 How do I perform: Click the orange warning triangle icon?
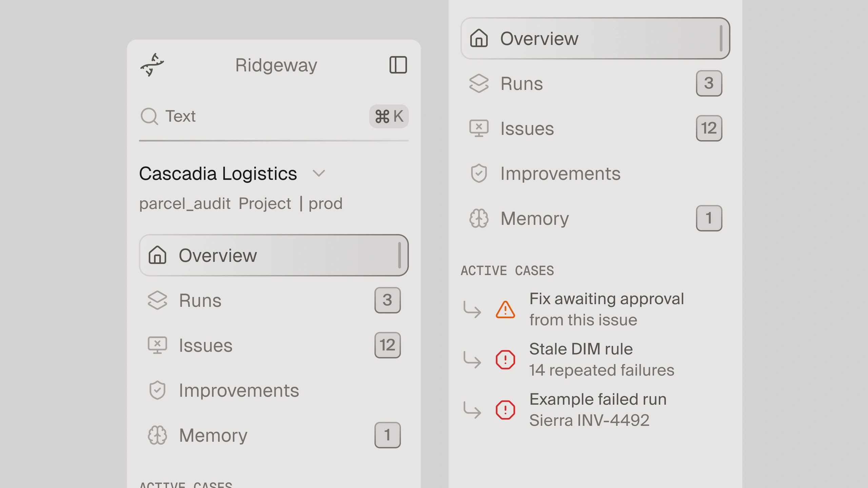pos(505,309)
